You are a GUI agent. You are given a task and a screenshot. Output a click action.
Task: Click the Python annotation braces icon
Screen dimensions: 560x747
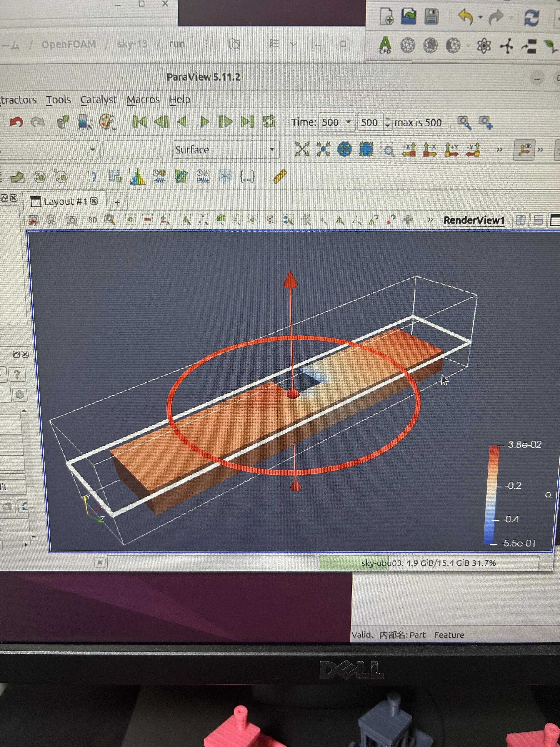pos(247,176)
